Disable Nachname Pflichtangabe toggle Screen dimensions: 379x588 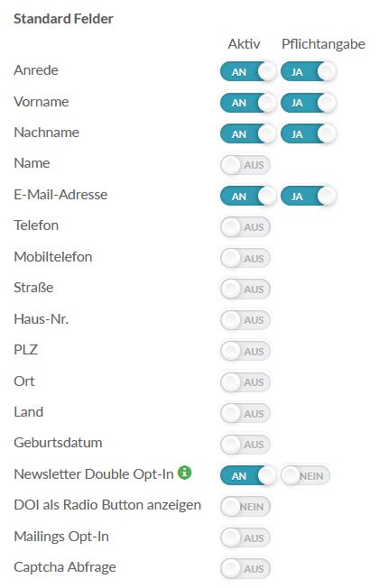[308, 133]
